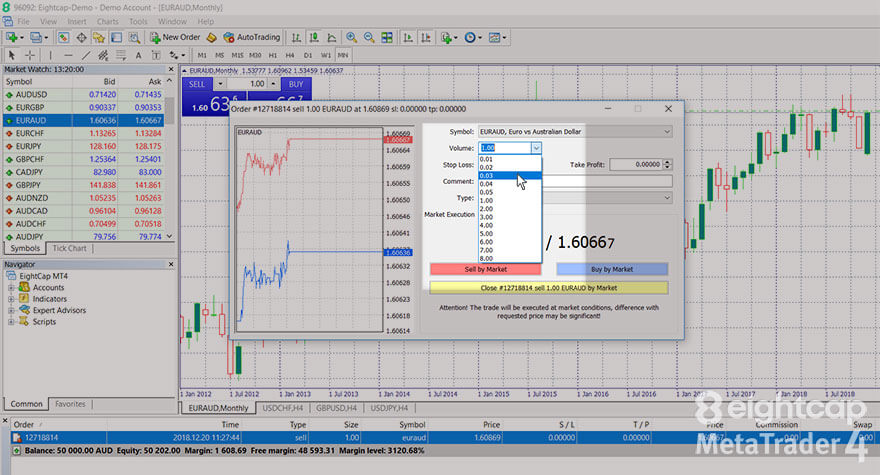
Task: Open the Tools menu
Action: coord(138,21)
